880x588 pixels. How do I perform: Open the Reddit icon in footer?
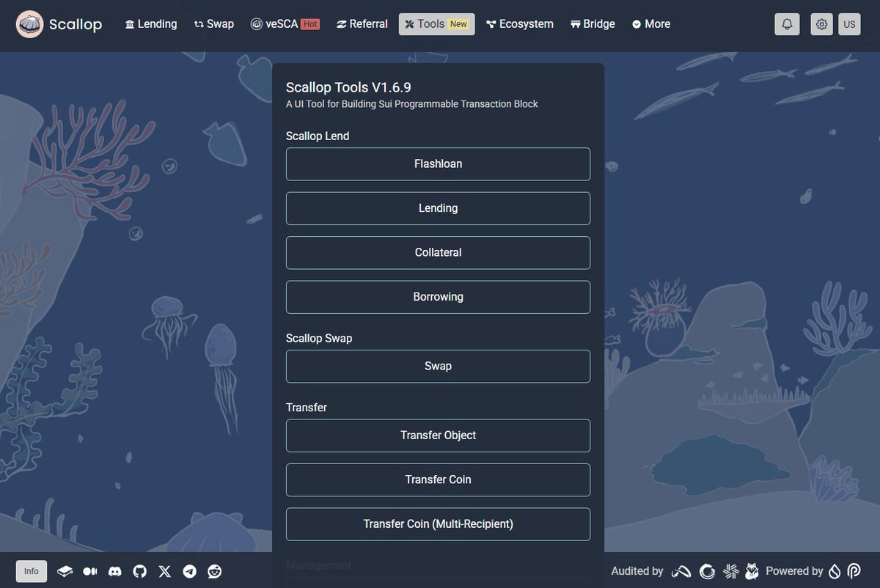(215, 571)
